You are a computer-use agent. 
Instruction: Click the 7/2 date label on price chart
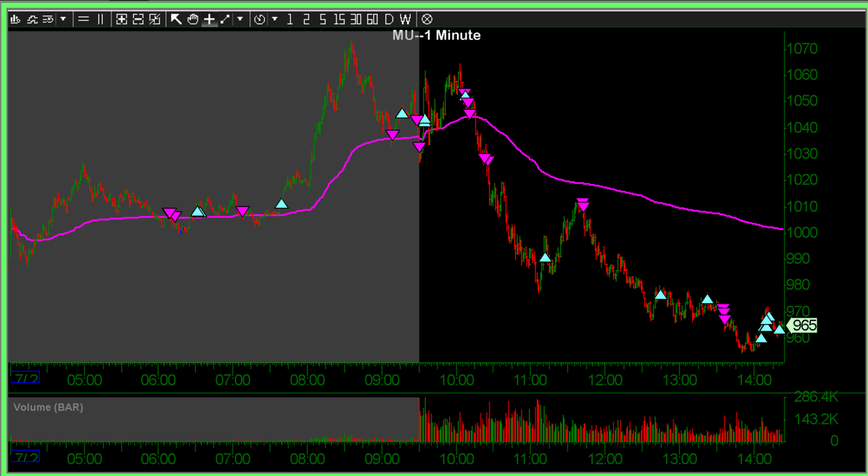[x=25, y=376]
